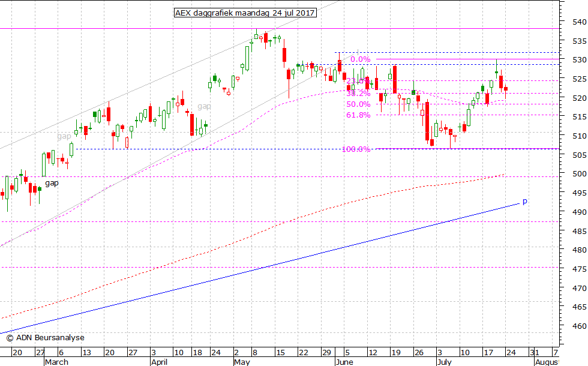The width and height of the screenshot is (588, 366).
Task: Click the date label 31 on the time axis
Action: click(x=535, y=353)
